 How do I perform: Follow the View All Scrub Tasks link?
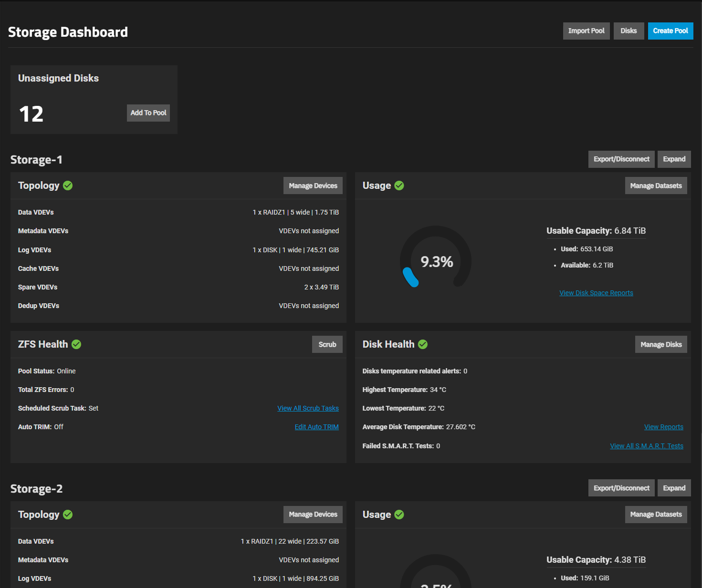click(308, 408)
